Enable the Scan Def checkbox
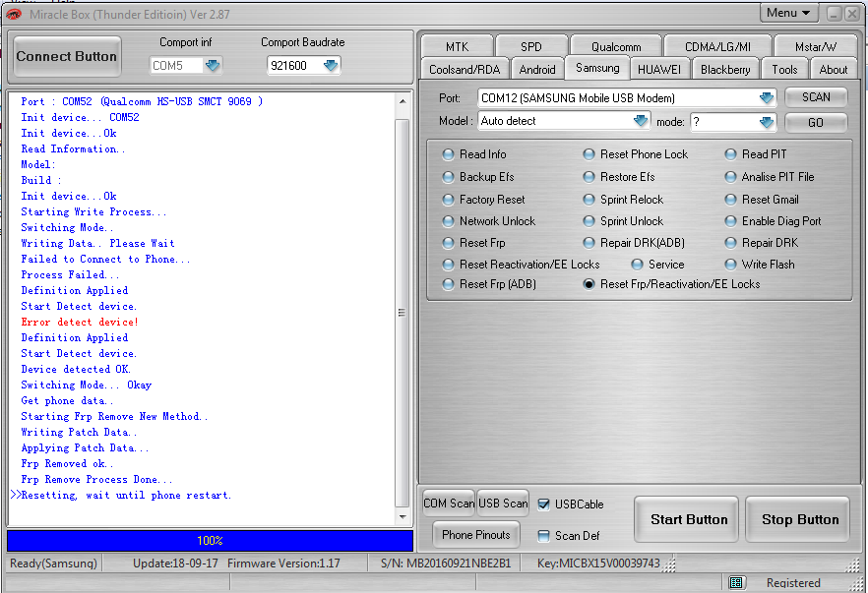868x593 pixels. (x=543, y=535)
